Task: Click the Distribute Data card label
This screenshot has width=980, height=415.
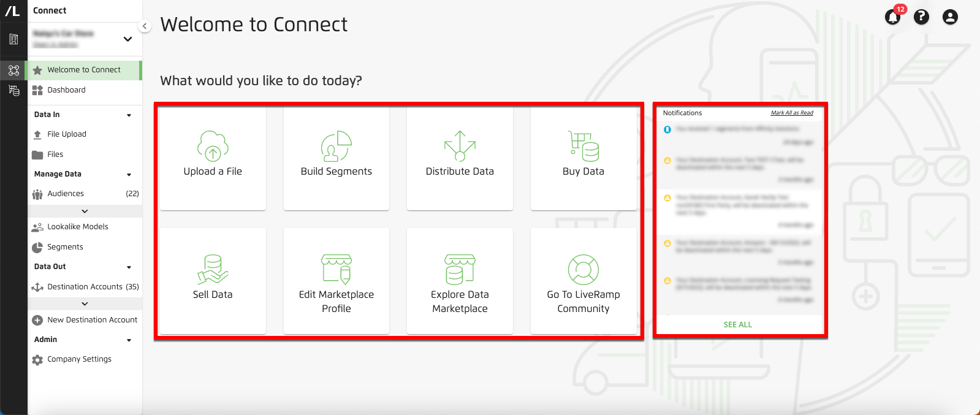Action: [x=460, y=172]
